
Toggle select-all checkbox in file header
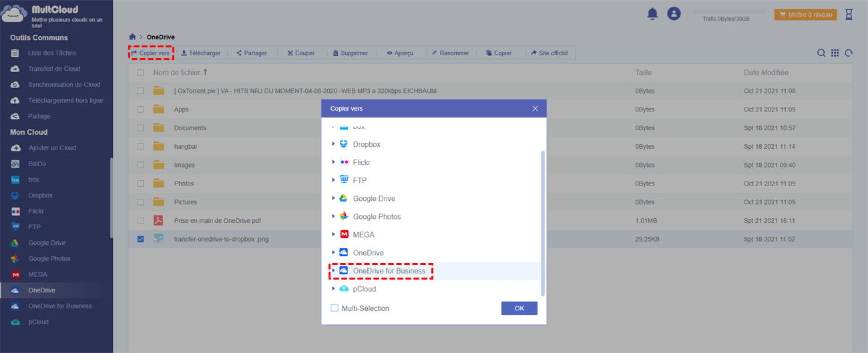pos(140,73)
